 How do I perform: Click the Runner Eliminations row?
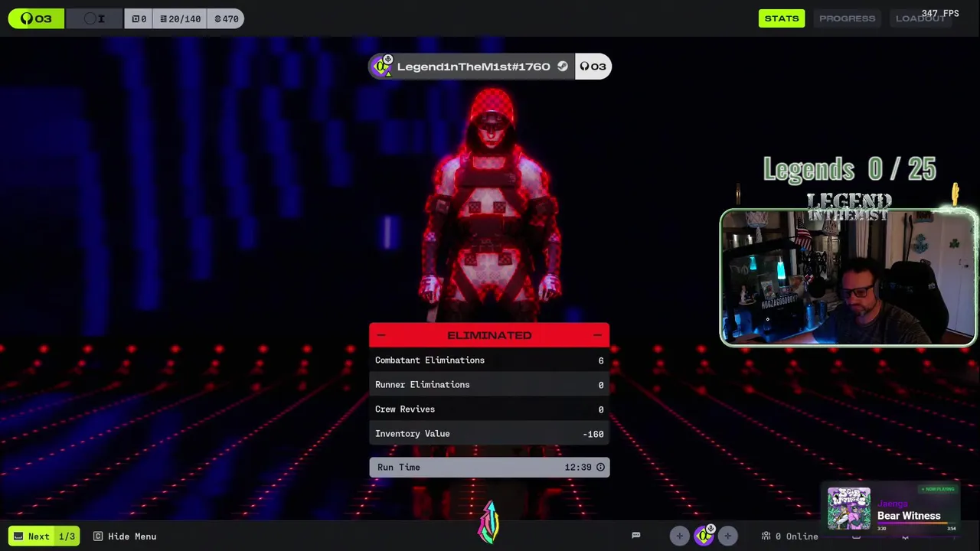click(x=489, y=385)
